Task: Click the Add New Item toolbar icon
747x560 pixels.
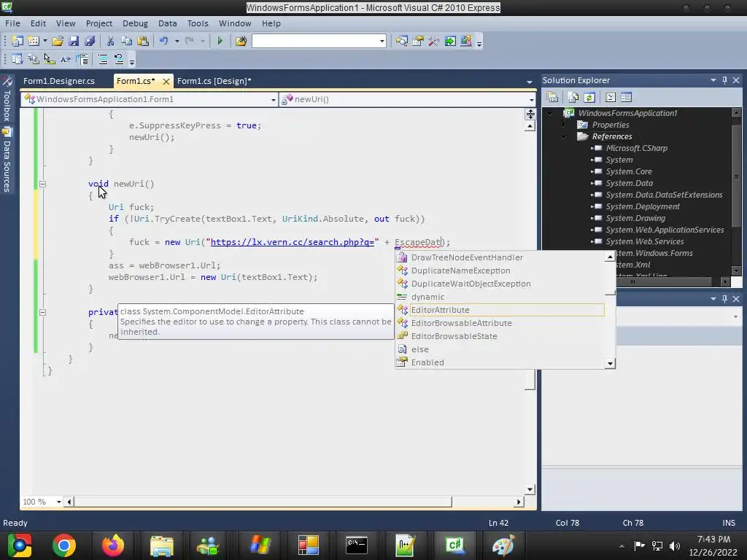Action: pyautogui.click(x=34, y=41)
